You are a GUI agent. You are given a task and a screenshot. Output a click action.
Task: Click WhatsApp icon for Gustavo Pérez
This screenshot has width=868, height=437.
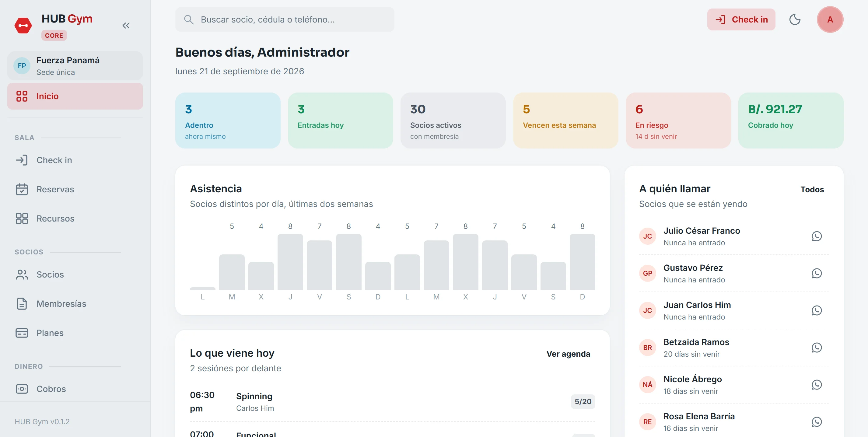(817, 273)
